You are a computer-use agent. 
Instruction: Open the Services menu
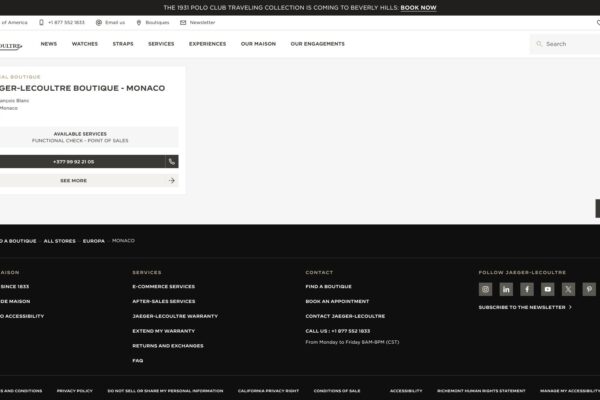pyautogui.click(x=161, y=44)
